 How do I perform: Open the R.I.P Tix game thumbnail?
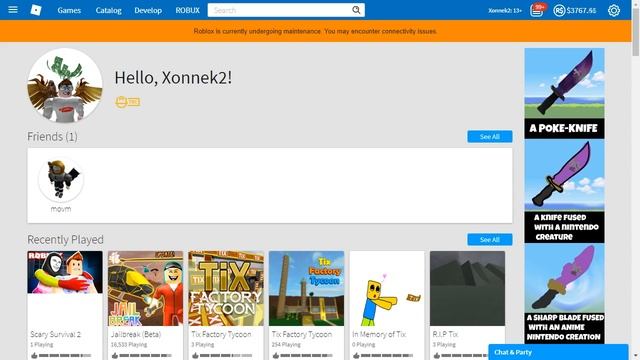click(467, 289)
